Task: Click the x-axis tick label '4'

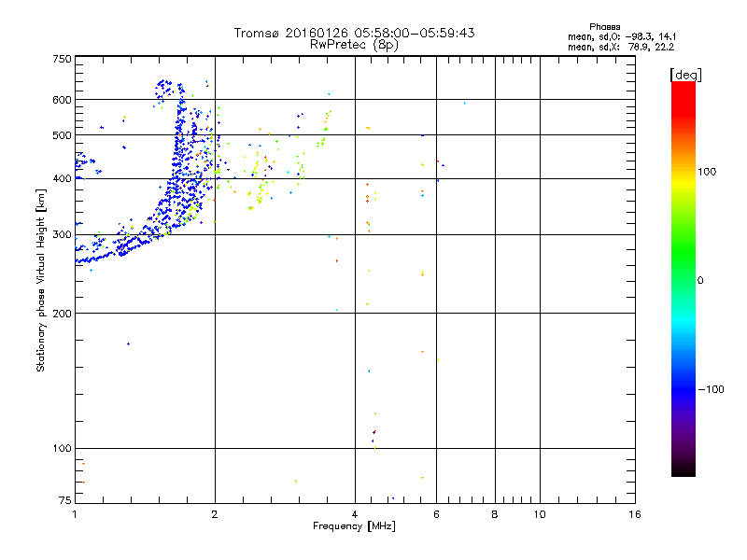Action: 355,514
